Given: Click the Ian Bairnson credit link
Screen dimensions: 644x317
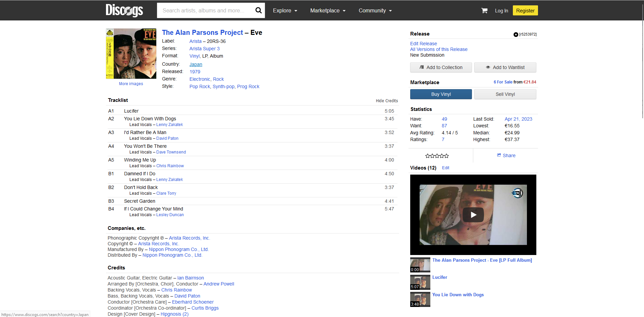Looking at the screenshot, I should coord(191,278).
